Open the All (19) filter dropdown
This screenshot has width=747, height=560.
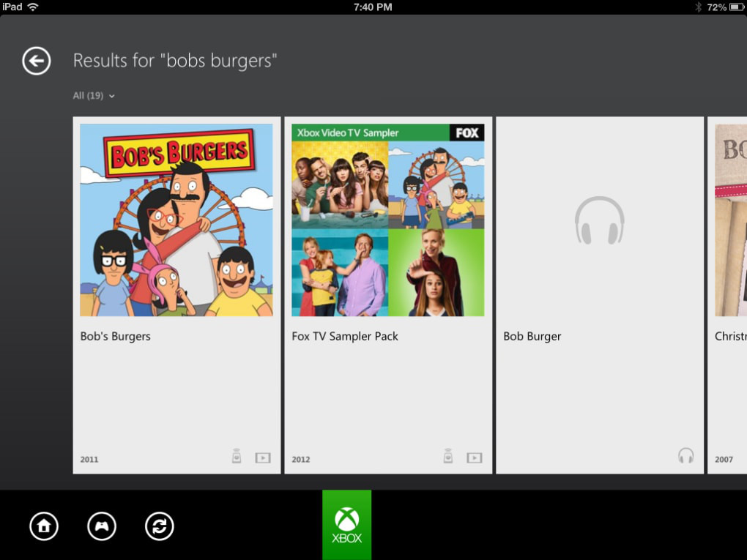point(94,96)
